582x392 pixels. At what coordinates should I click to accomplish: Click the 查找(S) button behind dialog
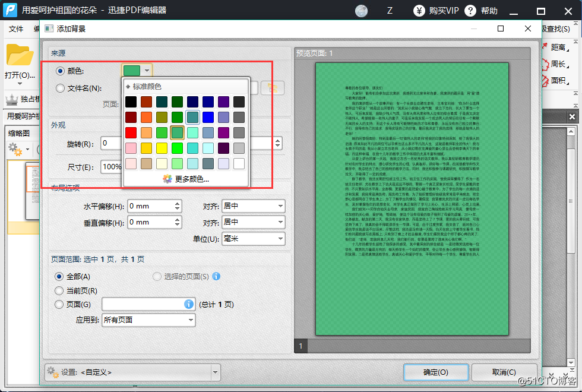[x=556, y=29]
